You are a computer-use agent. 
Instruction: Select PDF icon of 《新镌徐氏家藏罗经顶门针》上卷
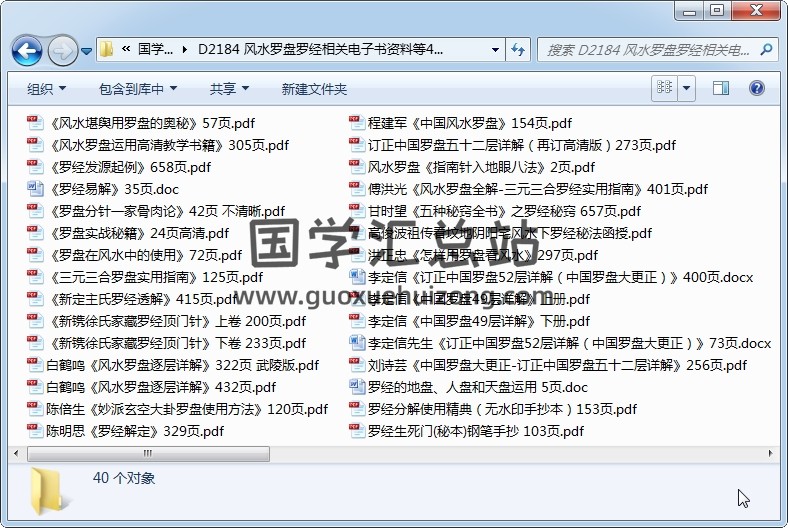click(35, 321)
